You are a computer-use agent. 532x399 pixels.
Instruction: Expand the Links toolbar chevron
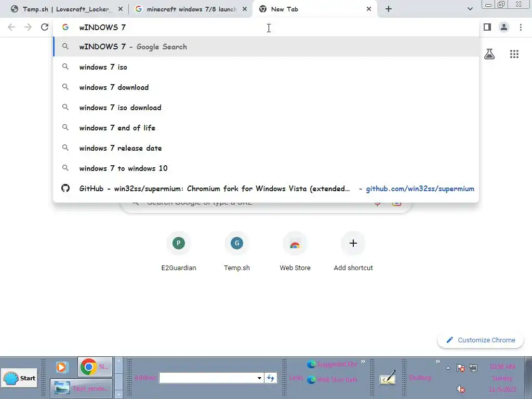click(x=363, y=362)
